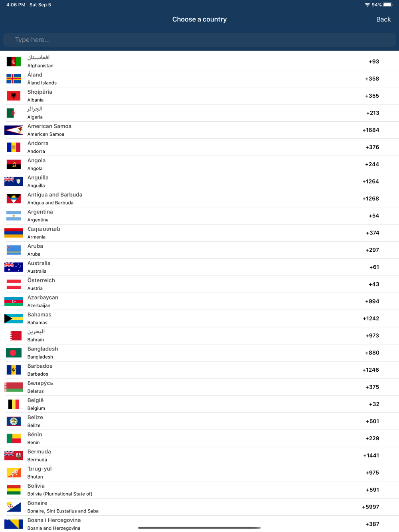Go Back from country chooser

click(x=383, y=19)
